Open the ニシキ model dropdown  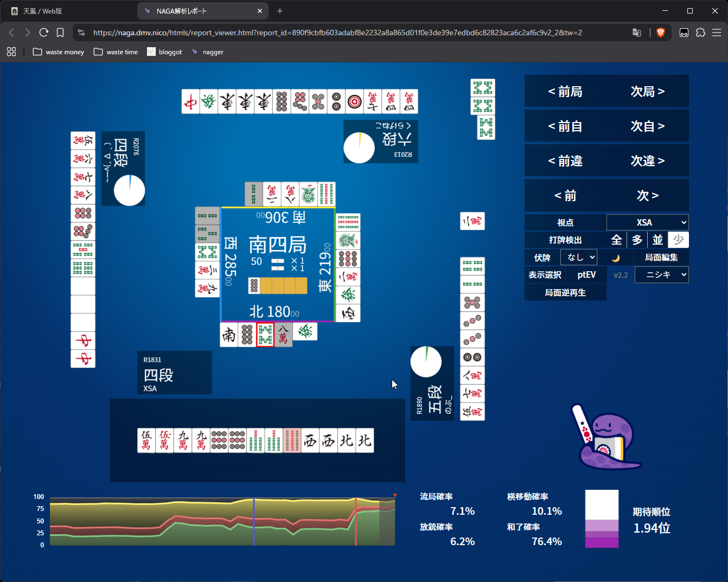tap(662, 275)
